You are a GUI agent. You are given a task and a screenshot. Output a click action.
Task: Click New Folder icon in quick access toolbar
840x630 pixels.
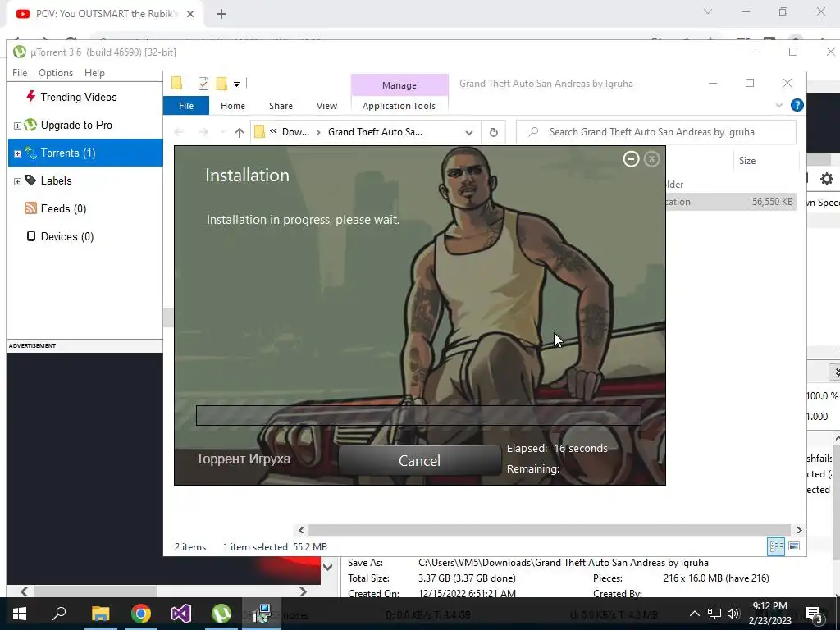click(x=221, y=83)
